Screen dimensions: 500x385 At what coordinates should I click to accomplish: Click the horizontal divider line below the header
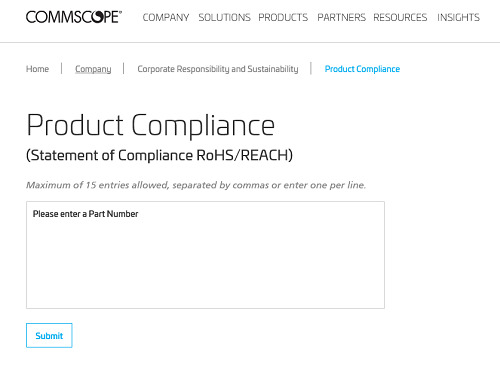coord(250,42)
